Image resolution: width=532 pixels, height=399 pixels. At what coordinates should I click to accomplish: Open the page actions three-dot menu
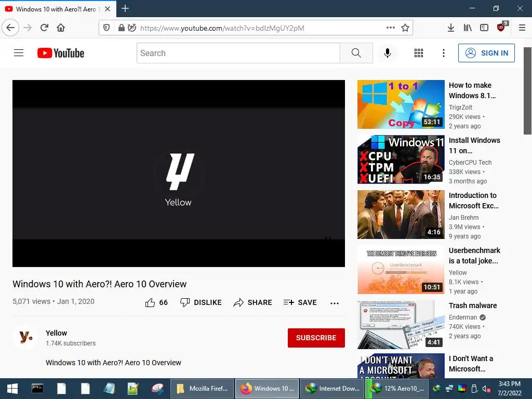pyautogui.click(x=391, y=28)
